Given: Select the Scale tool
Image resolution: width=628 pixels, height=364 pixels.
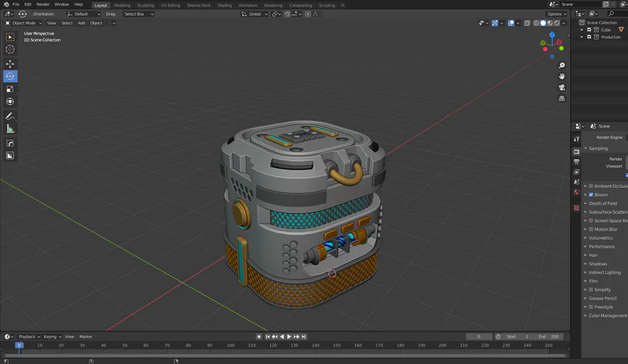Looking at the screenshot, I should [x=10, y=89].
